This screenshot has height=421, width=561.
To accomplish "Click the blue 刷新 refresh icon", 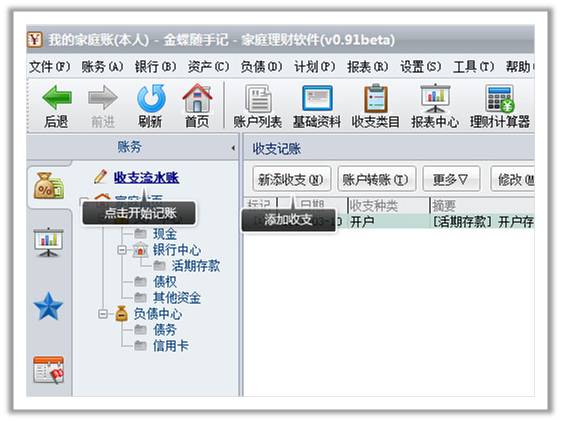I will click(x=151, y=98).
